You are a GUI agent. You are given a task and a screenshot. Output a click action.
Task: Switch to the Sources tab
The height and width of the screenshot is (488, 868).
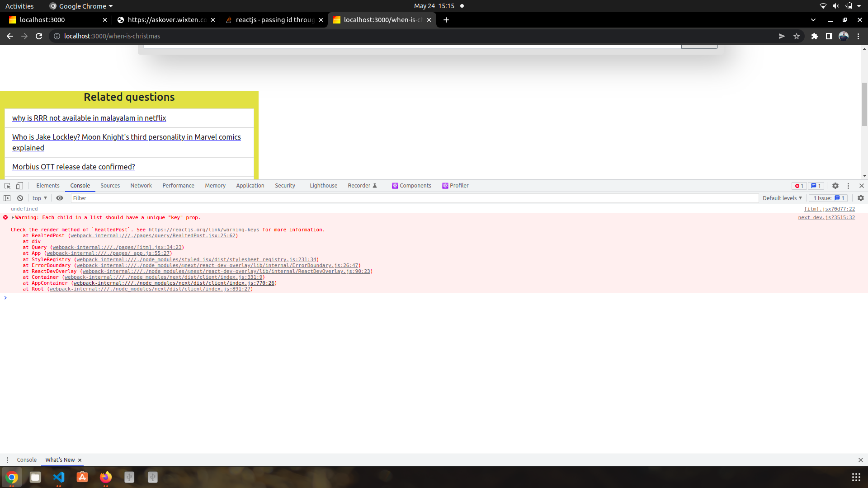(x=110, y=186)
